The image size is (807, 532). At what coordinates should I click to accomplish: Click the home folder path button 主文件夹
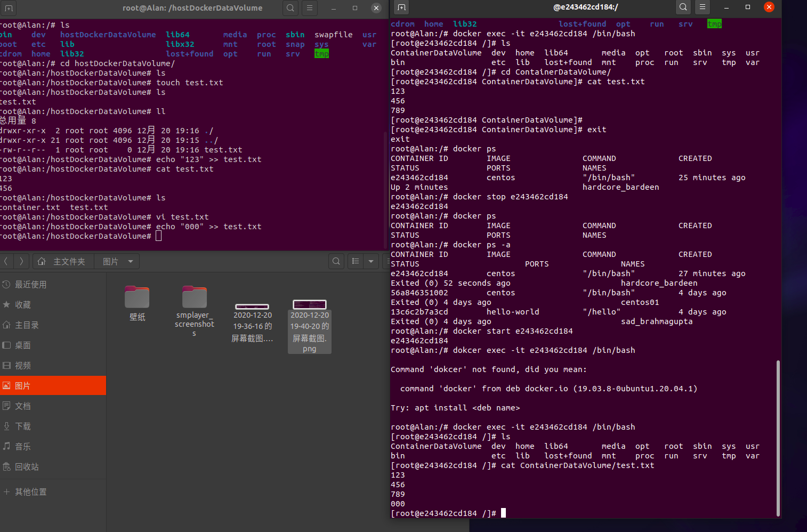click(x=63, y=262)
